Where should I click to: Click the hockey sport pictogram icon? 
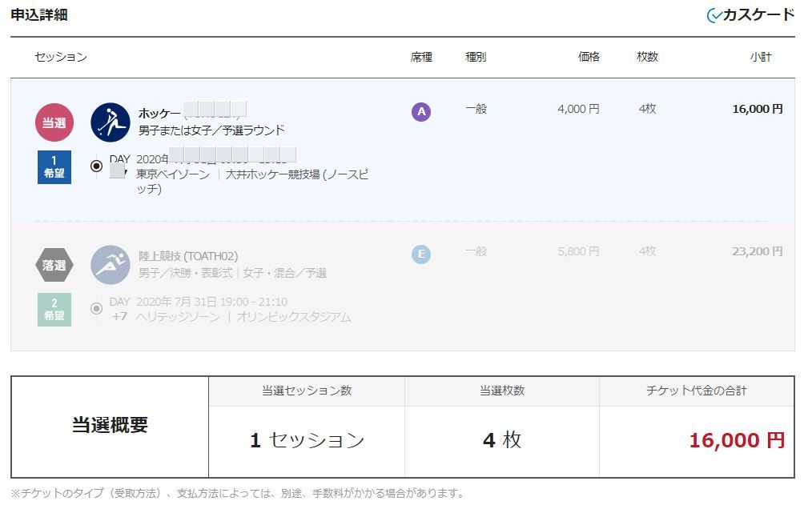pyautogui.click(x=111, y=122)
